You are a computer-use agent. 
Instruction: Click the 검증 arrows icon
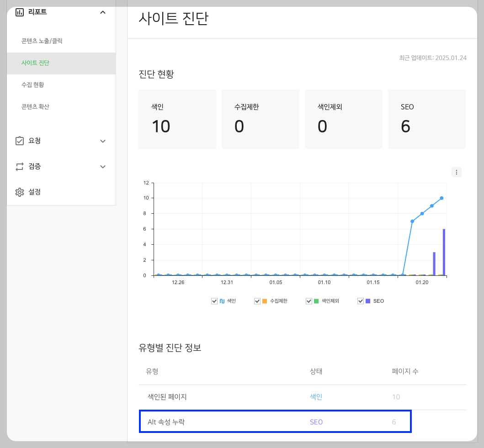pos(19,166)
